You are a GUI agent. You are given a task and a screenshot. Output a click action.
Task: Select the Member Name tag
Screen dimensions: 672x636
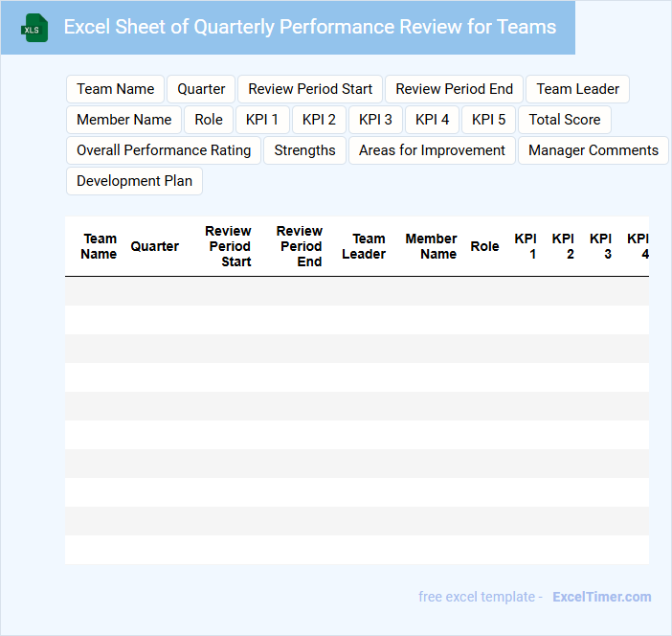tap(123, 120)
